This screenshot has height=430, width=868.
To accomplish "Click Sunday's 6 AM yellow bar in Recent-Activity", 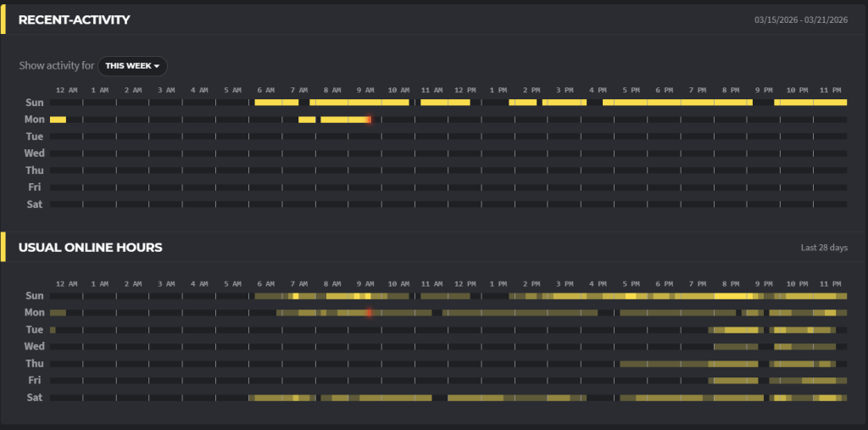I will tap(276, 103).
